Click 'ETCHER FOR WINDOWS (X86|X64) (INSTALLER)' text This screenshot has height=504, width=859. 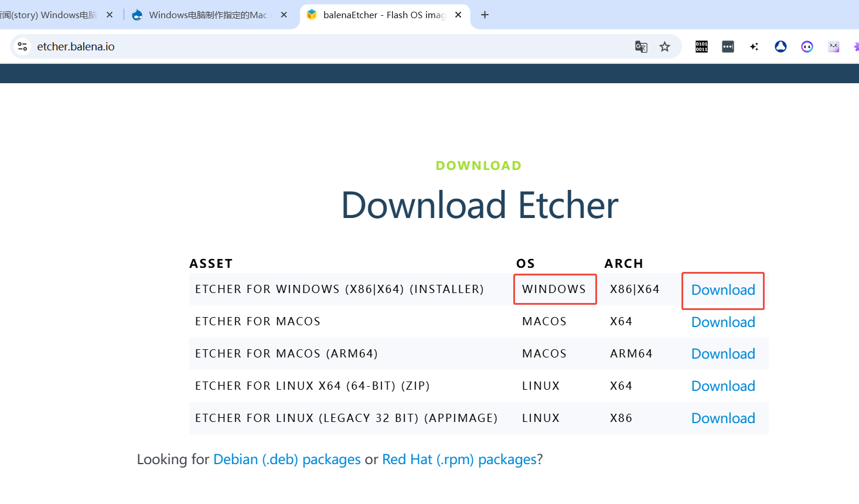point(340,289)
